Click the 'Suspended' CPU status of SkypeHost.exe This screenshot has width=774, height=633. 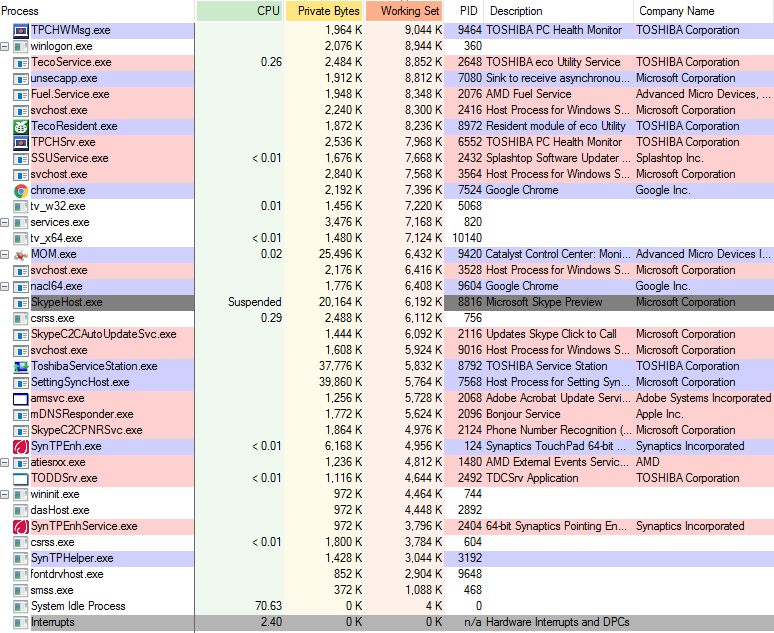click(x=255, y=302)
